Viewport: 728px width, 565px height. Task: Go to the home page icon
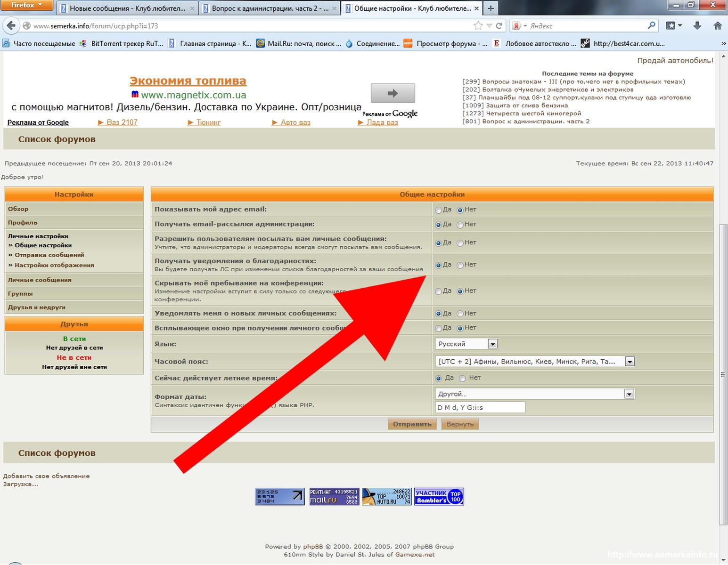coord(718,26)
